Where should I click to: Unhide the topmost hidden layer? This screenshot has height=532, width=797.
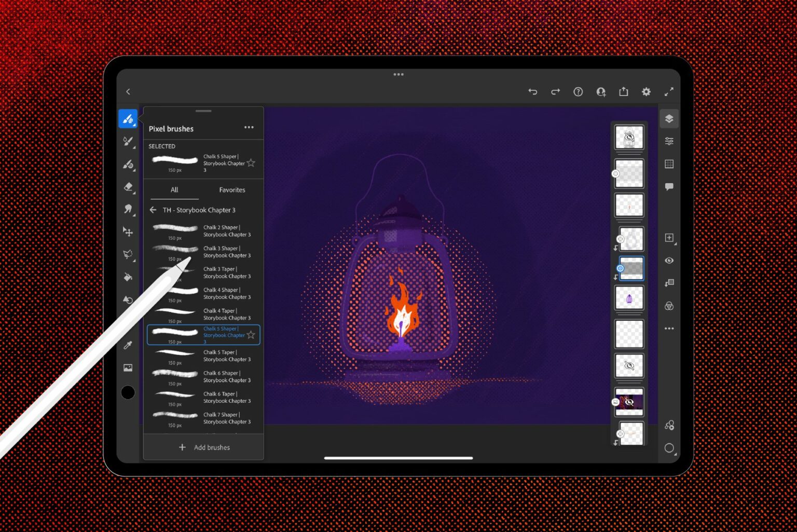tap(629, 136)
